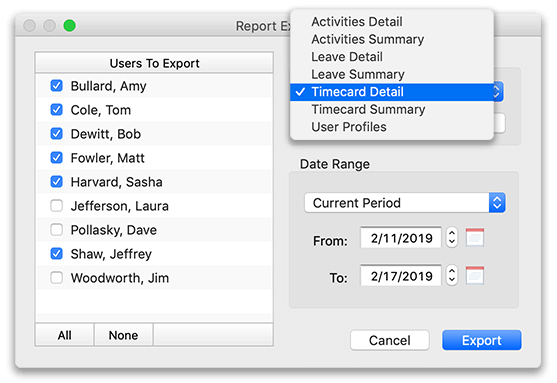Select the name Woodworth, Jim
Image resolution: width=557 pixels, height=383 pixels.
pyautogui.click(x=120, y=278)
